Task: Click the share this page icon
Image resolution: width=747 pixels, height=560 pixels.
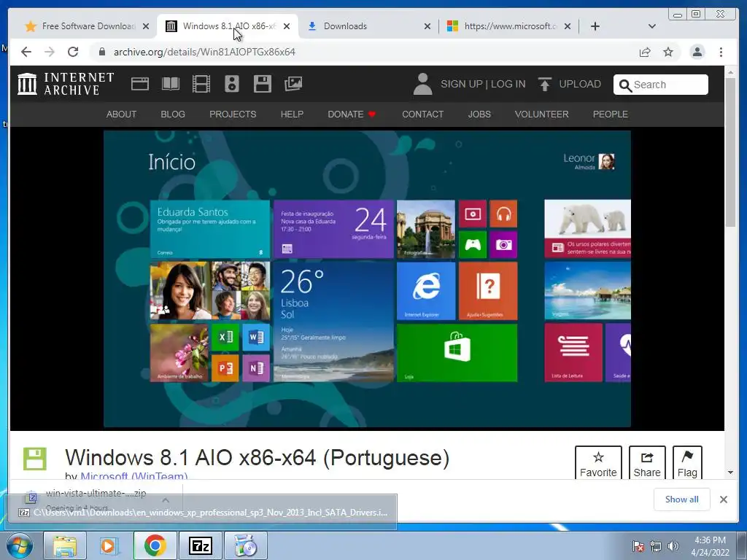Action: pos(645,52)
